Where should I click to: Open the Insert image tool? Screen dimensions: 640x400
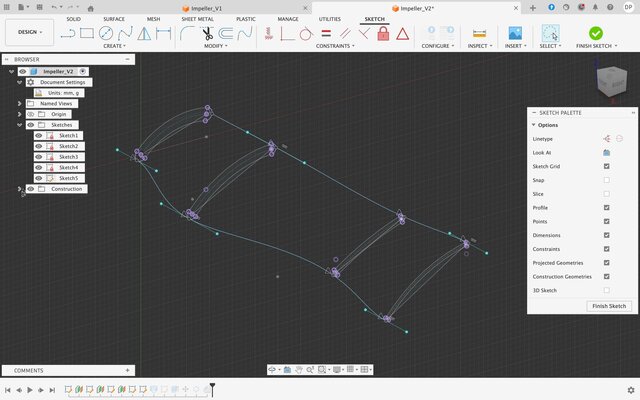(515, 33)
